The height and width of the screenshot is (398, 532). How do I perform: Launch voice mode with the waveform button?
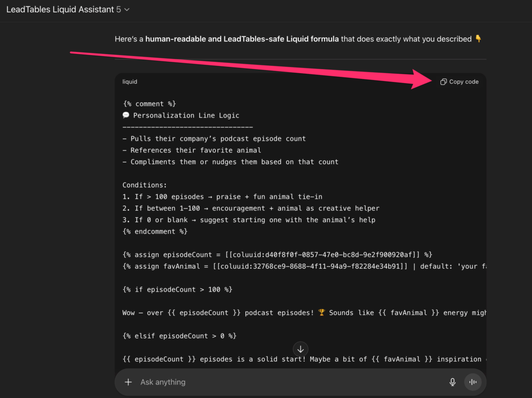click(x=473, y=382)
